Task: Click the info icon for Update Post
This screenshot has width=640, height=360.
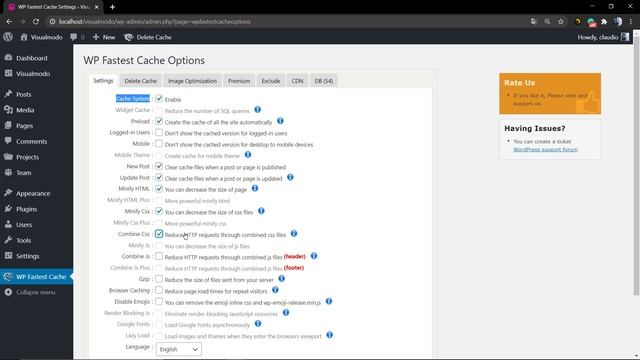Action: pos(290,177)
